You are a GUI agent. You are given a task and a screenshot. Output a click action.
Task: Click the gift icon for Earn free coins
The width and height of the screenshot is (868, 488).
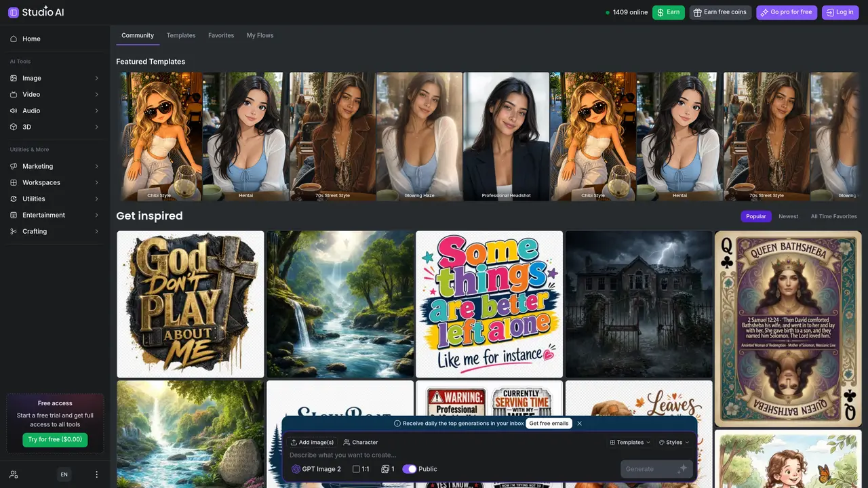697,12
